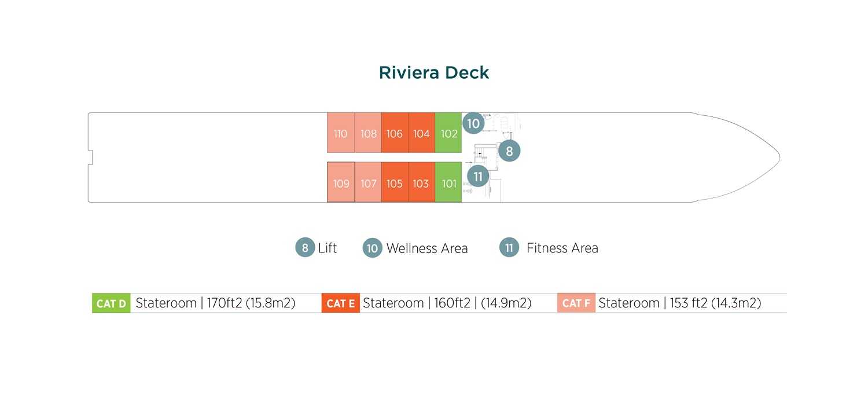868x396 pixels.
Task: Choose stateroom 106
Action: (395, 133)
